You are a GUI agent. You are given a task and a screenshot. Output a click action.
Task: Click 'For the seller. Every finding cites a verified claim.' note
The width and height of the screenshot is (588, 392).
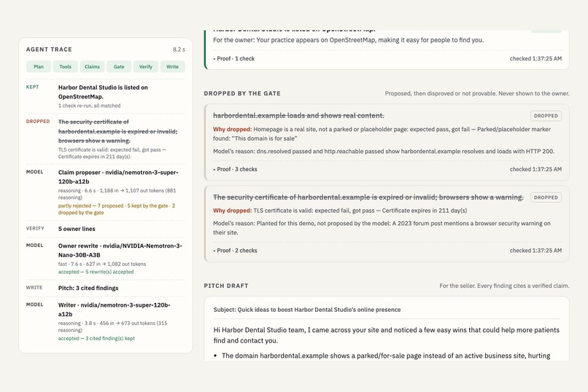tap(504, 286)
